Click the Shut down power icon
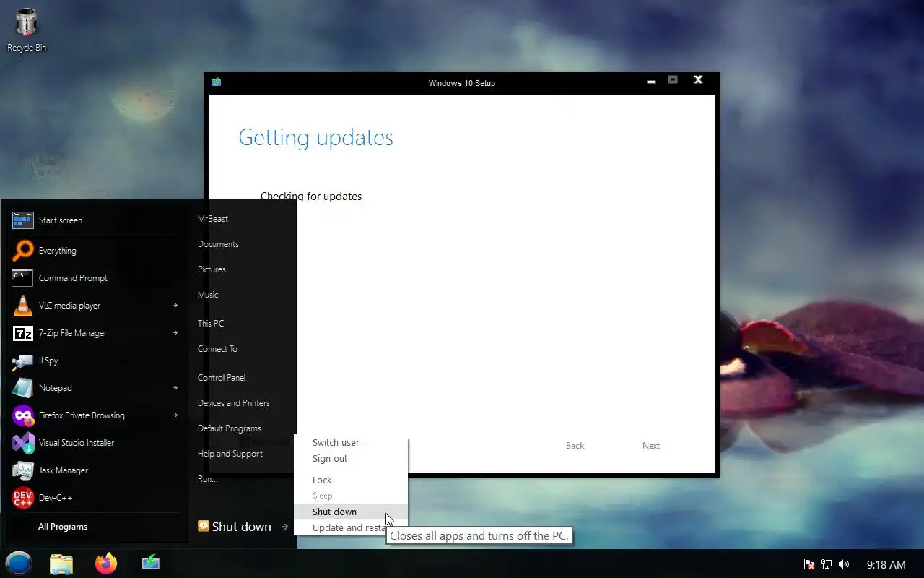The height and width of the screenshot is (578, 924). (x=204, y=527)
